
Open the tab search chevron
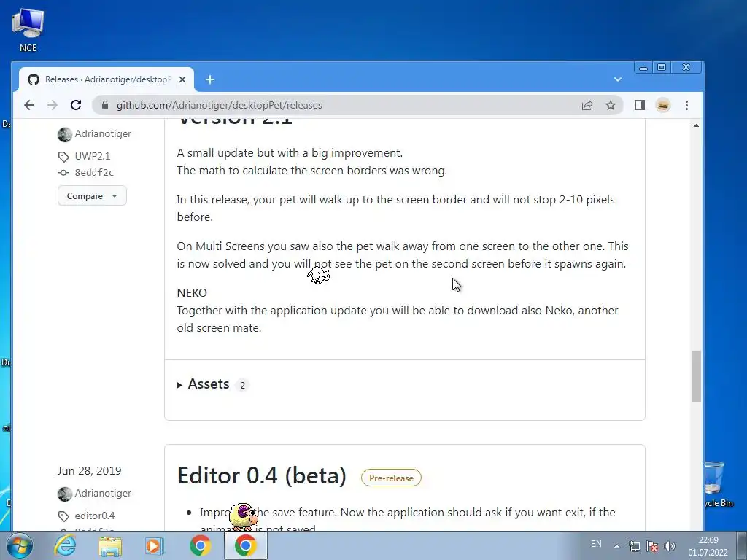tap(617, 79)
